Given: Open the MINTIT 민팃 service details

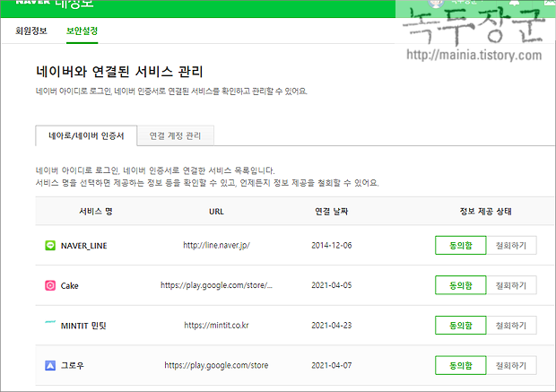Looking at the screenshot, I should 83,326.
